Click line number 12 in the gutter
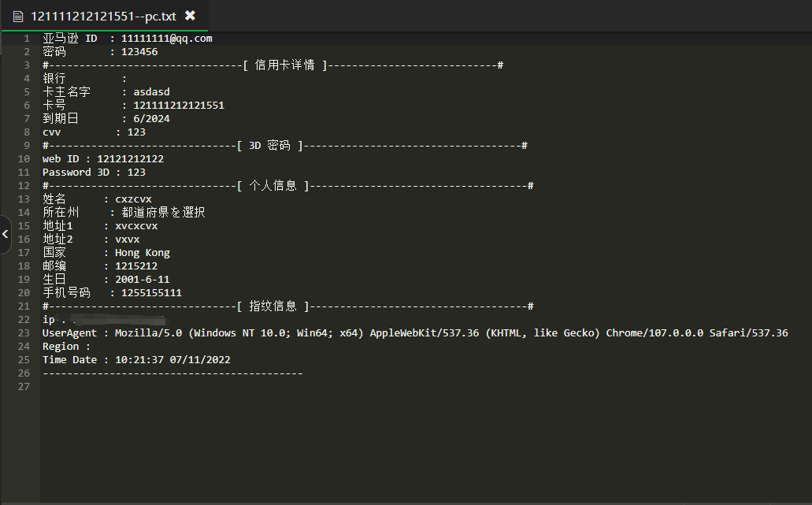812x505 pixels. (24, 186)
